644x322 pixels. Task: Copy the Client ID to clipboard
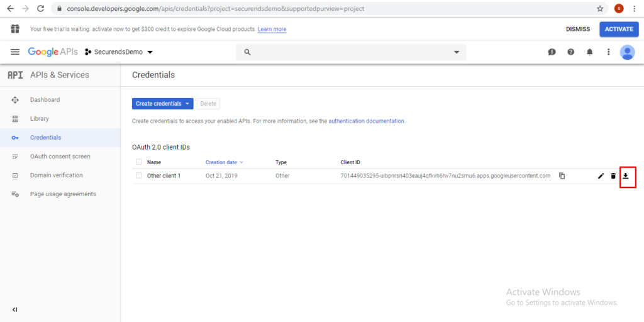point(562,176)
